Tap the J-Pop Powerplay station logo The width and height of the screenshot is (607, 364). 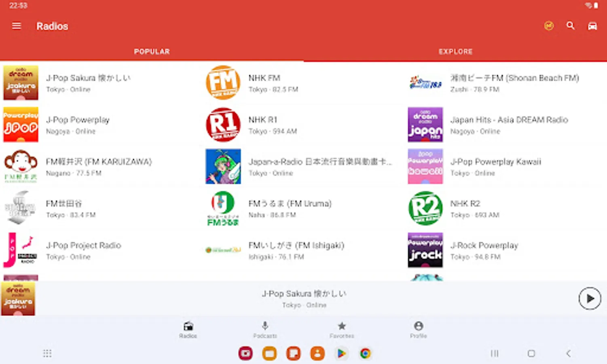pos(21,125)
